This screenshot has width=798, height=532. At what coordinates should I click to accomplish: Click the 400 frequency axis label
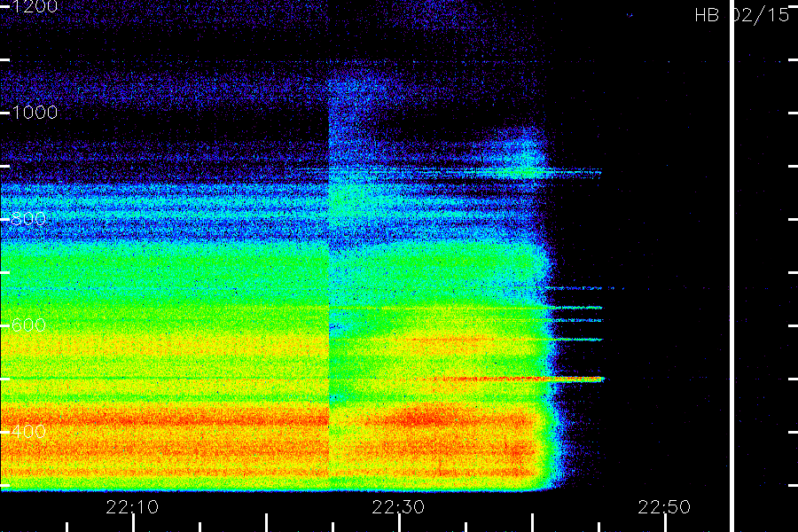(28, 431)
